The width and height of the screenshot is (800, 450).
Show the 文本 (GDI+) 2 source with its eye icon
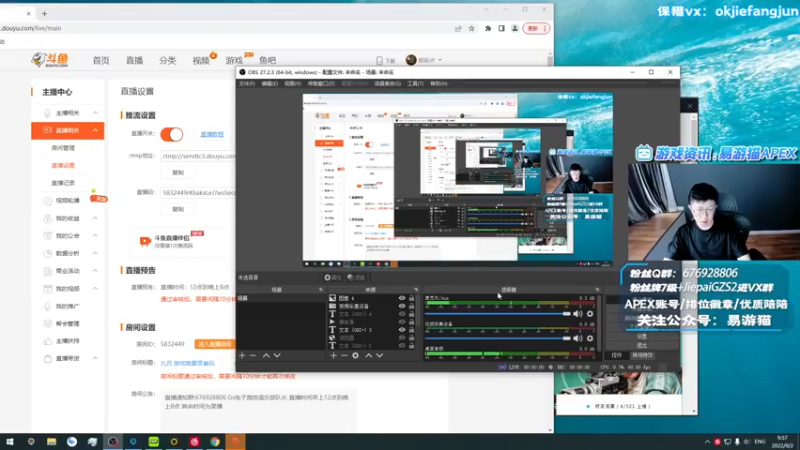point(402,345)
